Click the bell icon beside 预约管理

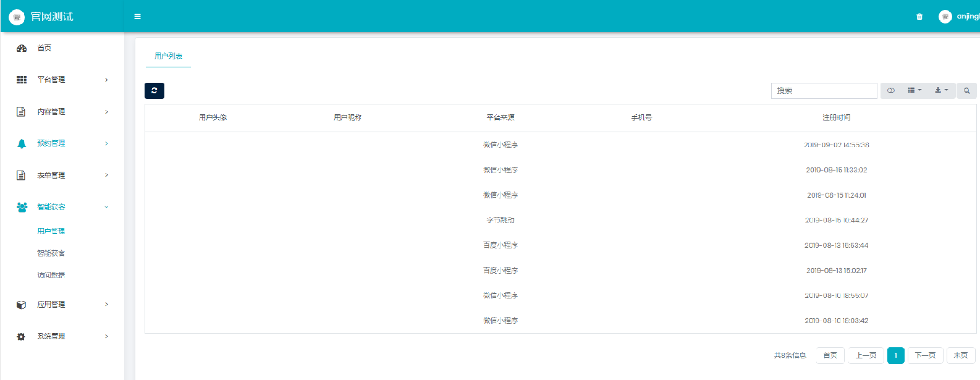(x=22, y=143)
